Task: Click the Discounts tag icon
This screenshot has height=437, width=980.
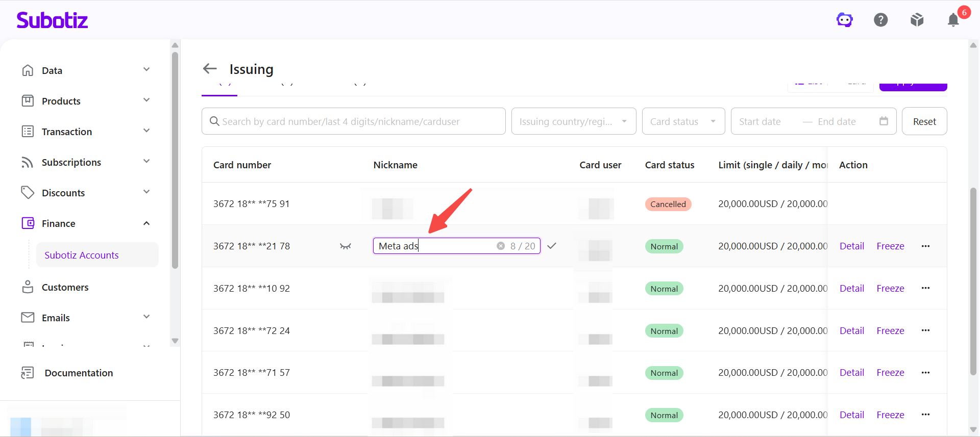Action: tap(28, 193)
